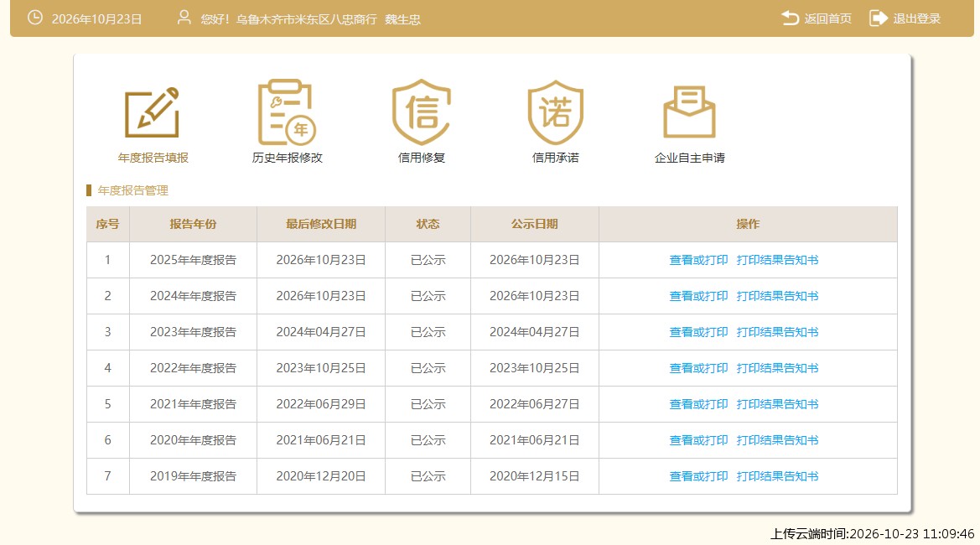
Task: Click the 上传云端时间 timestamp text
Action: pos(872,534)
